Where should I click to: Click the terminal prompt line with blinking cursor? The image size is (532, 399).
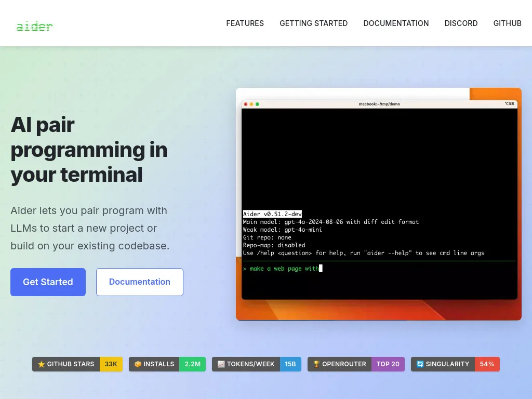pos(283,269)
